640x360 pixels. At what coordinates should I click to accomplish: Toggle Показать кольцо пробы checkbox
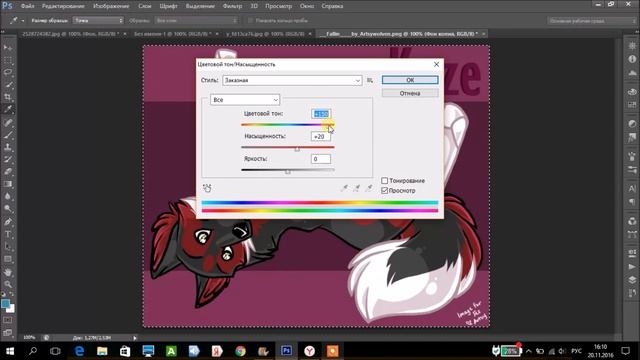(250, 20)
